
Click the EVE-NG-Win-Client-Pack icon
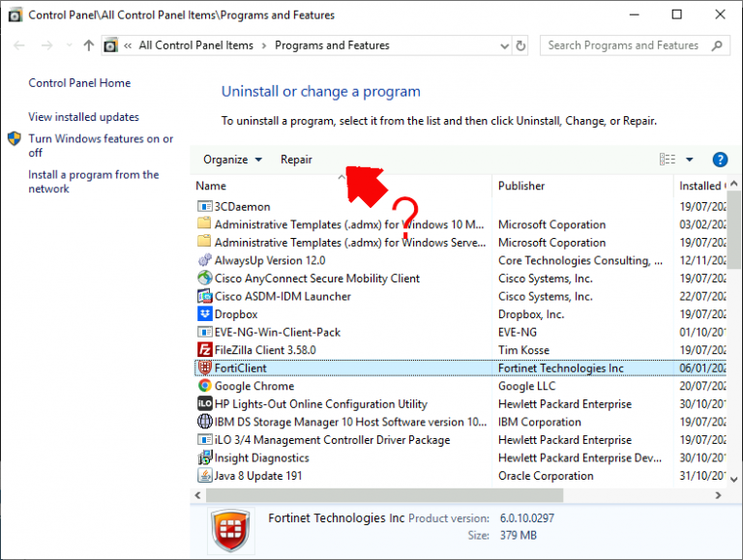coord(204,332)
